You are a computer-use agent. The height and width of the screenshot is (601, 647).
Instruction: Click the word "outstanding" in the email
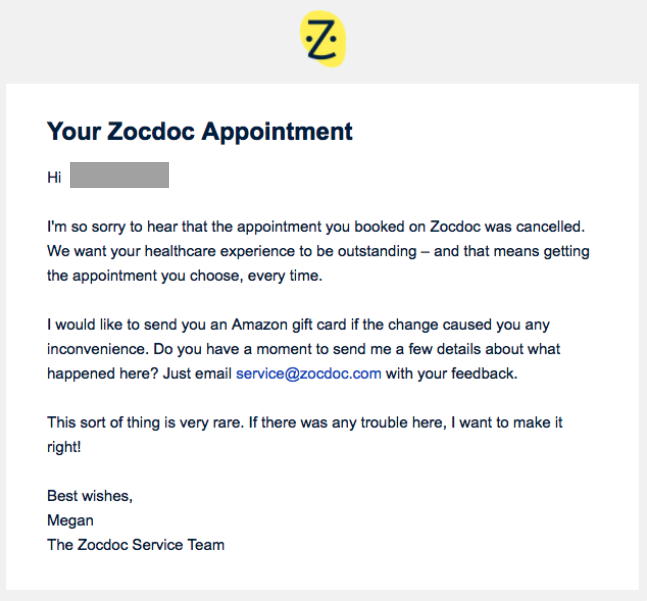point(377,252)
